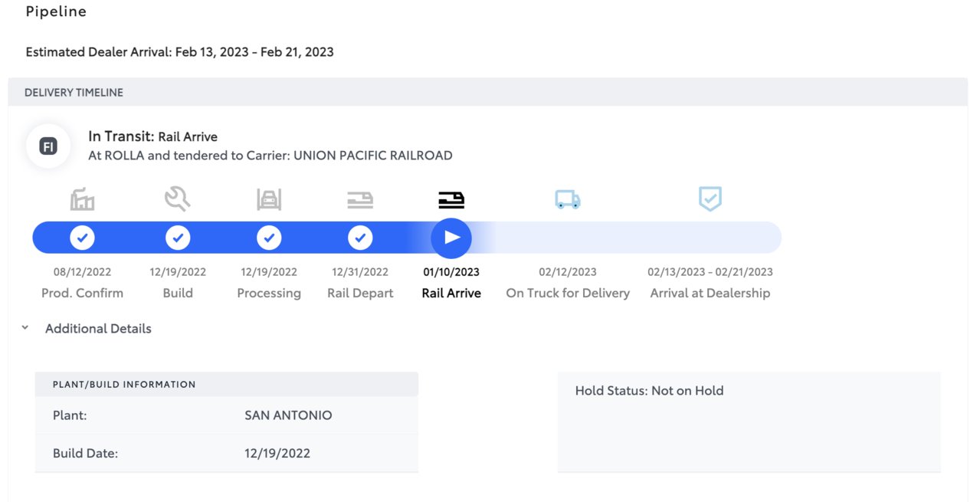Click the Processing stage completed checkmark
This screenshot has height=502, width=980.
269,238
